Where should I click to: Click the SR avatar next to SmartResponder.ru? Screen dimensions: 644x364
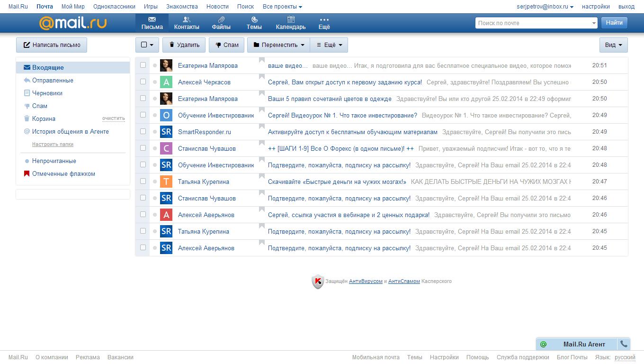pos(166,132)
